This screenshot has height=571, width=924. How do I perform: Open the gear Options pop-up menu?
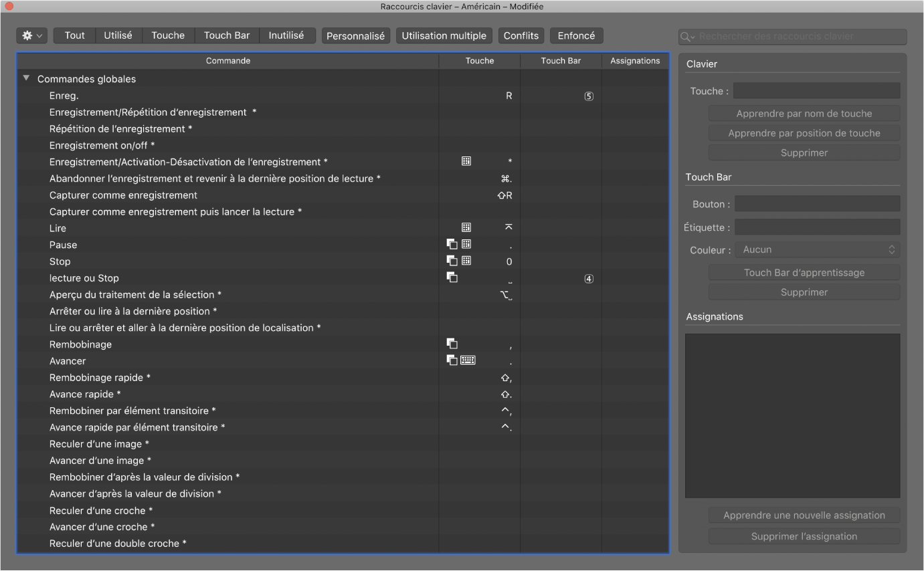tap(32, 35)
